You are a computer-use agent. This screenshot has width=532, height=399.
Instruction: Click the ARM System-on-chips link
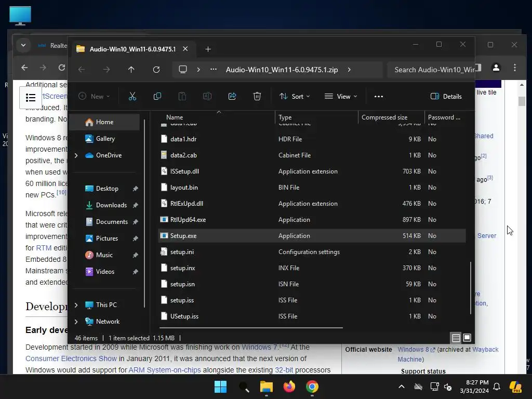pos(165,370)
